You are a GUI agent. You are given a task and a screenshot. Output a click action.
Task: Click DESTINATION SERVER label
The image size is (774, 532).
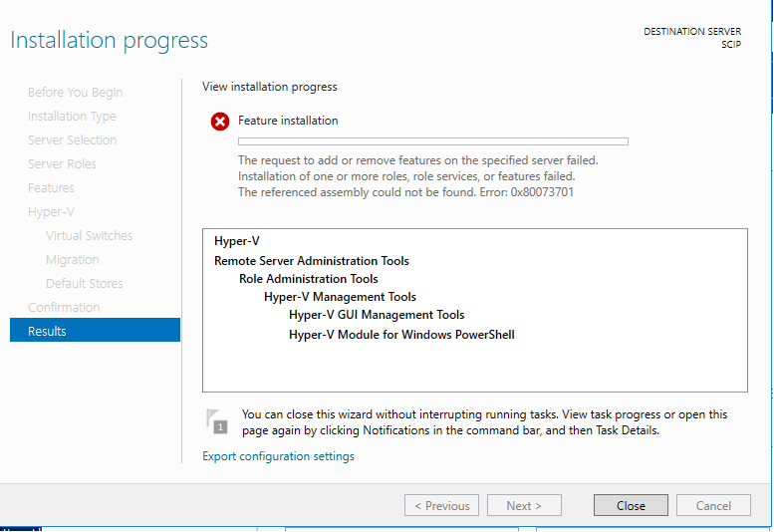tap(692, 32)
